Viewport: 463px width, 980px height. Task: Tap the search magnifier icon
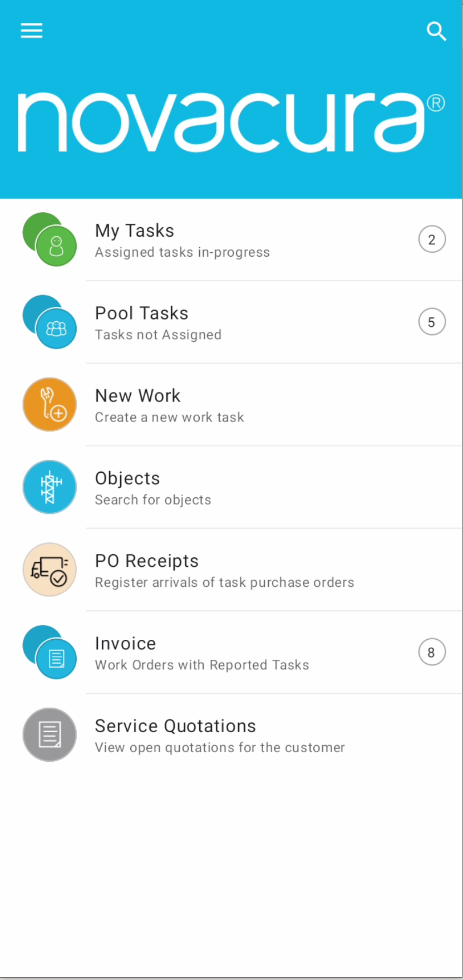436,31
